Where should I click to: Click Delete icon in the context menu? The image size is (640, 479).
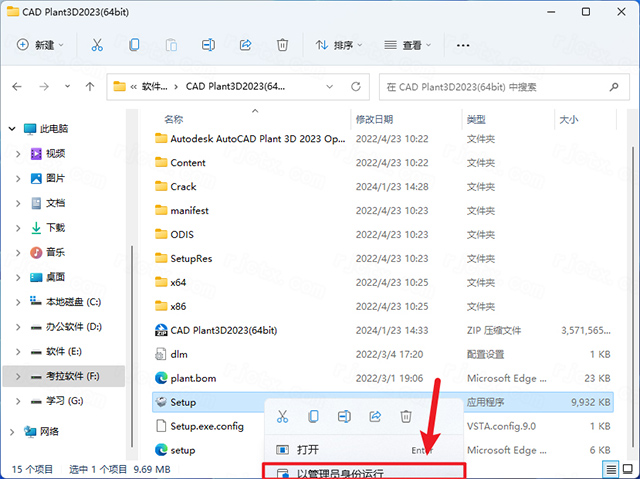(406, 417)
